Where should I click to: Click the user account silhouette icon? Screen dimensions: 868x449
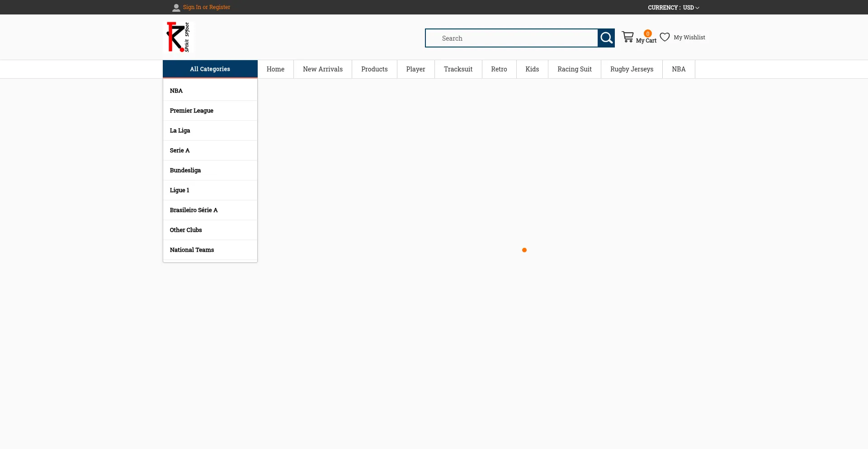tap(176, 8)
